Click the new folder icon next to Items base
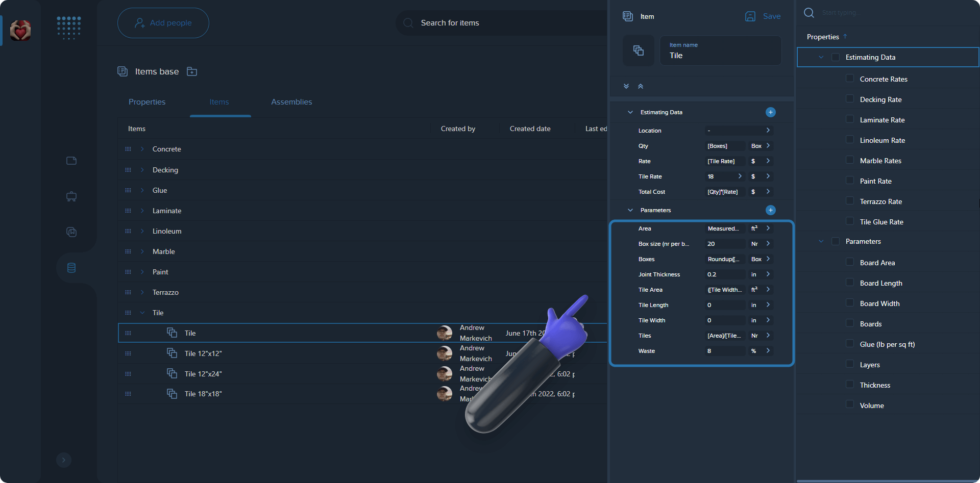980x483 pixels. 192,71
